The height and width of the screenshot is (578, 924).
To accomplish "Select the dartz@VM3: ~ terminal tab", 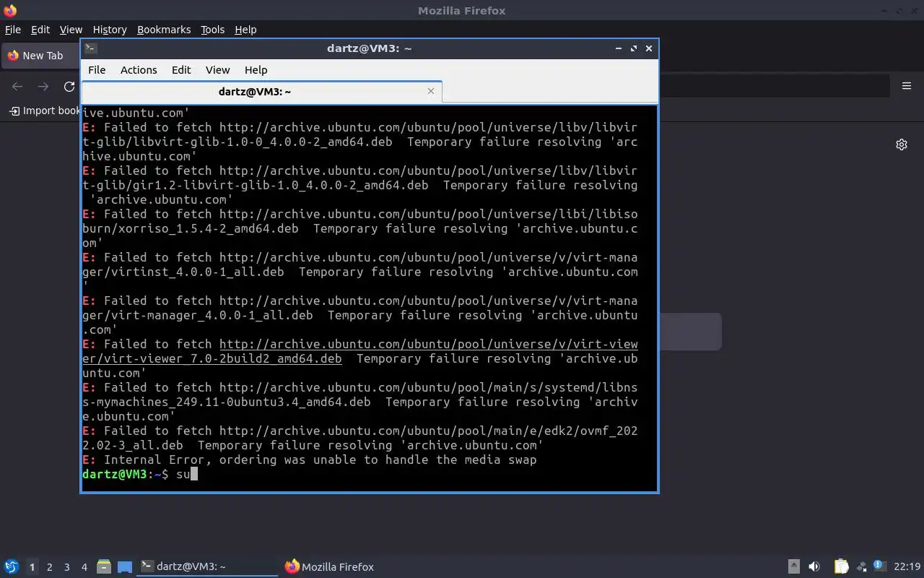I will point(254,92).
